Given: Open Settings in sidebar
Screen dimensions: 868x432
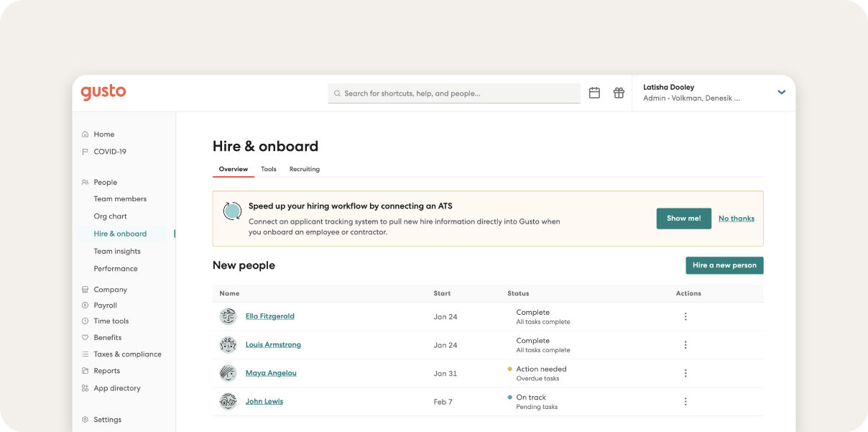Looking at the screenshot, I should (108, 420).
